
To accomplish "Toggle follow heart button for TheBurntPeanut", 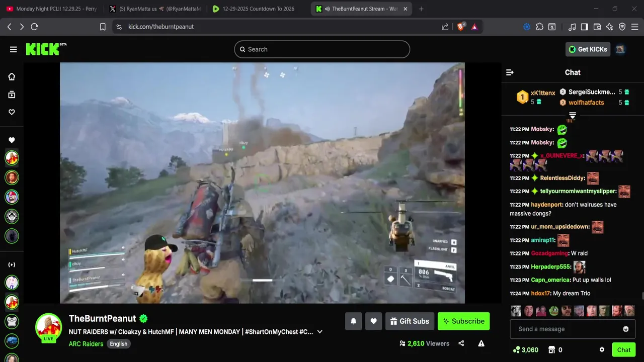I will (x=373, y=321).
